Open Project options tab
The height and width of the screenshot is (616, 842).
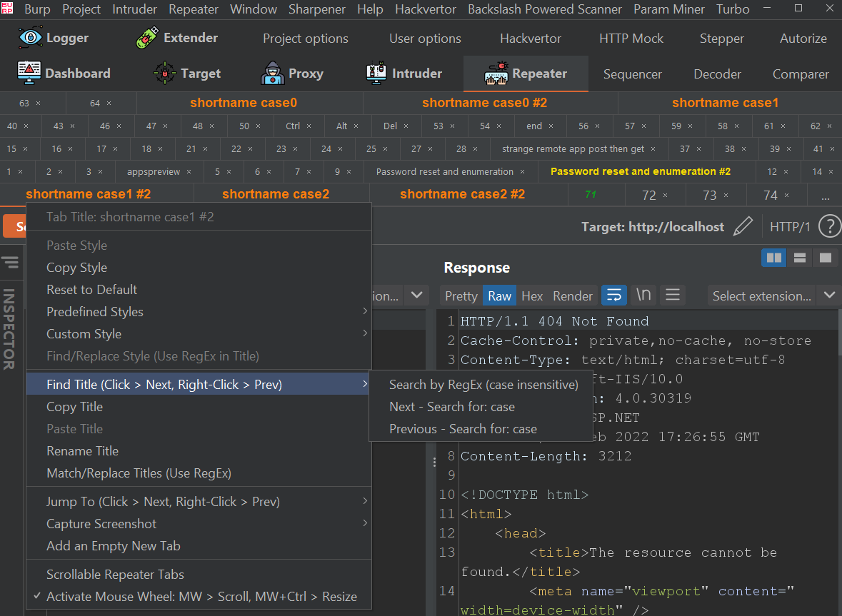click(306, 39)
